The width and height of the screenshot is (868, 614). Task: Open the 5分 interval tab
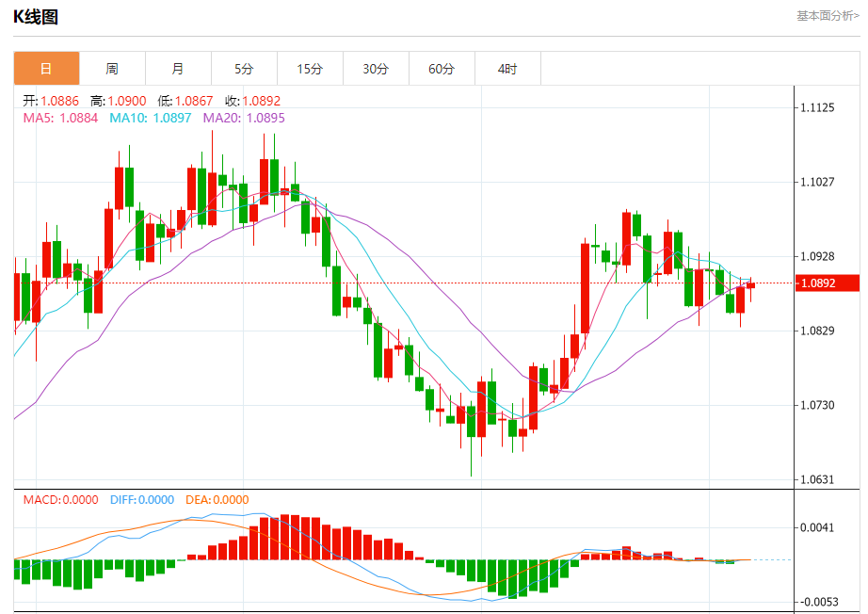tap(244, 69)
